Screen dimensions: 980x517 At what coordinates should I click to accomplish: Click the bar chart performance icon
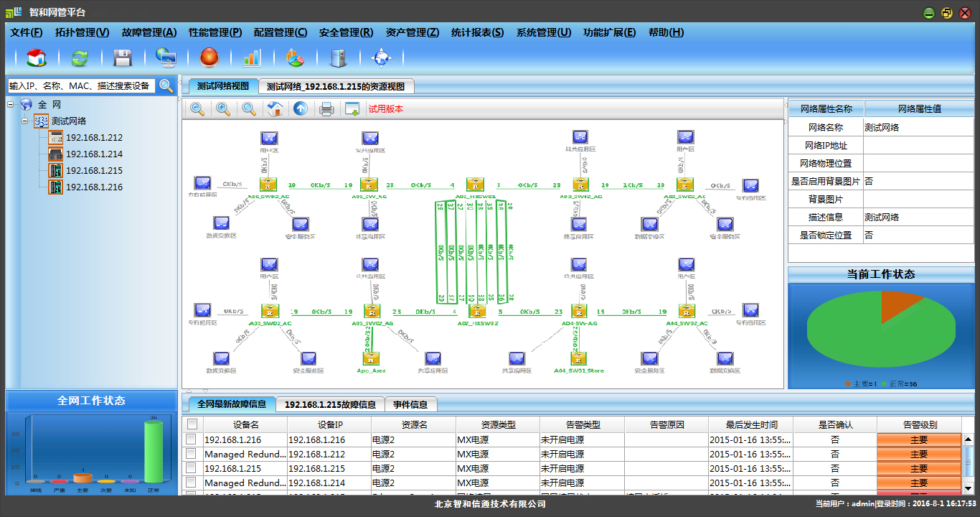pos(252,58)
